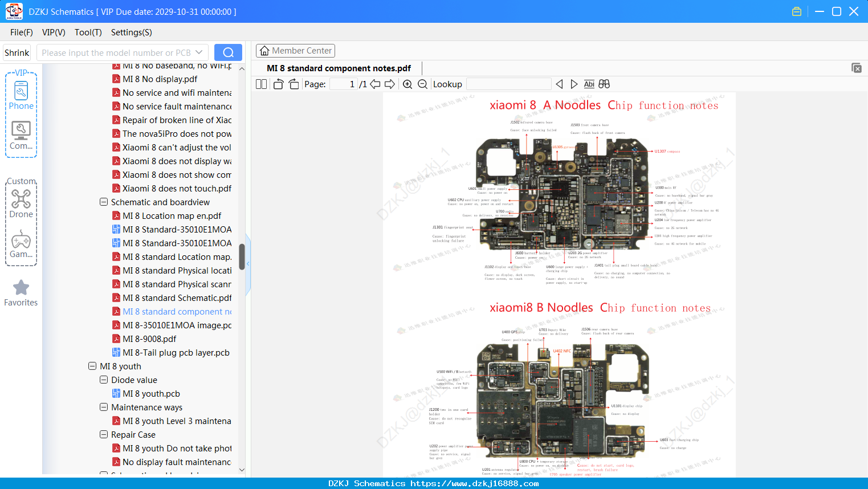Collapse the Repair Case folder
This screenshot has height=489, width=868.
tap(104, 434)
